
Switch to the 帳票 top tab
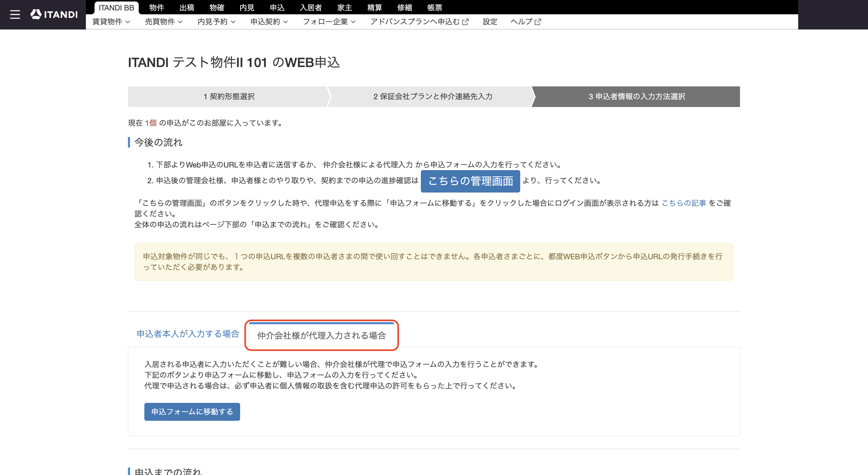click(435, 7)
